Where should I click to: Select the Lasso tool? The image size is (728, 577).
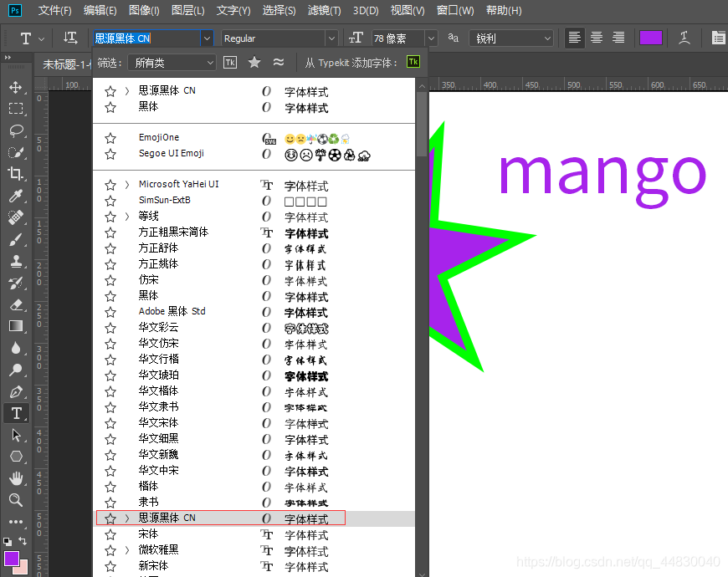point(16,130)
